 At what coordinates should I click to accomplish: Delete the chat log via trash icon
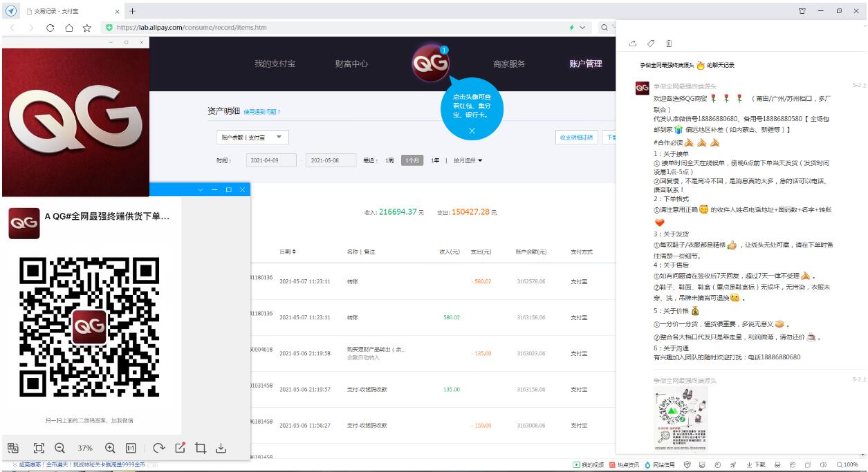tap(669, 43)
